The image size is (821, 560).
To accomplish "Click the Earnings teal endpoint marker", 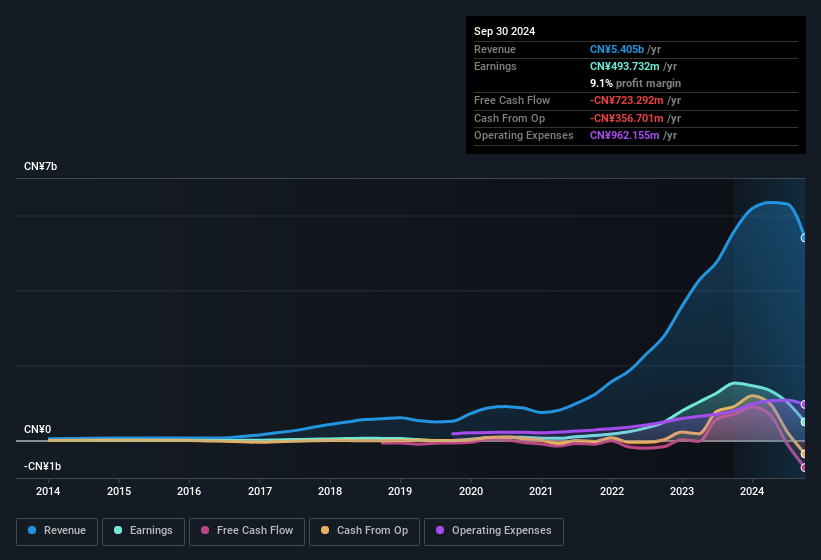I will click(804, 422).
